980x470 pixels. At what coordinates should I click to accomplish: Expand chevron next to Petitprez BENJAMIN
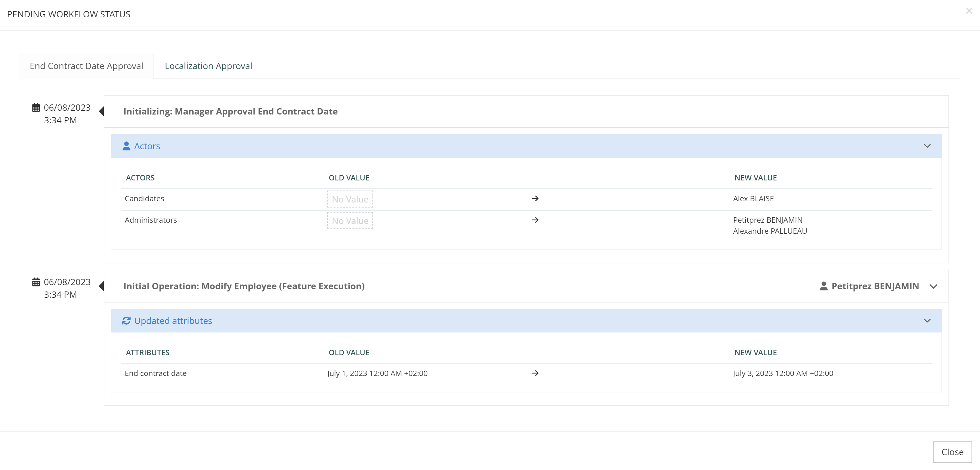[933, 286]
